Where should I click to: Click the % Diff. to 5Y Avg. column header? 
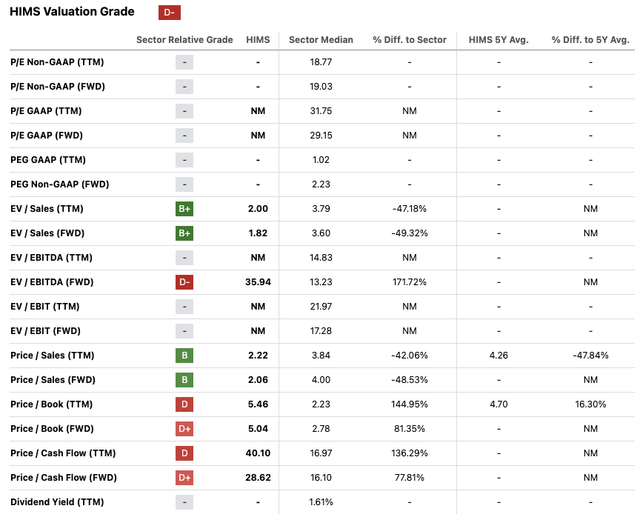590,40
